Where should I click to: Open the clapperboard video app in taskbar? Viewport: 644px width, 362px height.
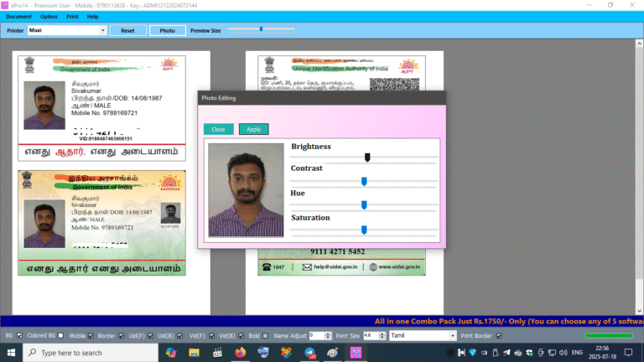click(217, 353)
